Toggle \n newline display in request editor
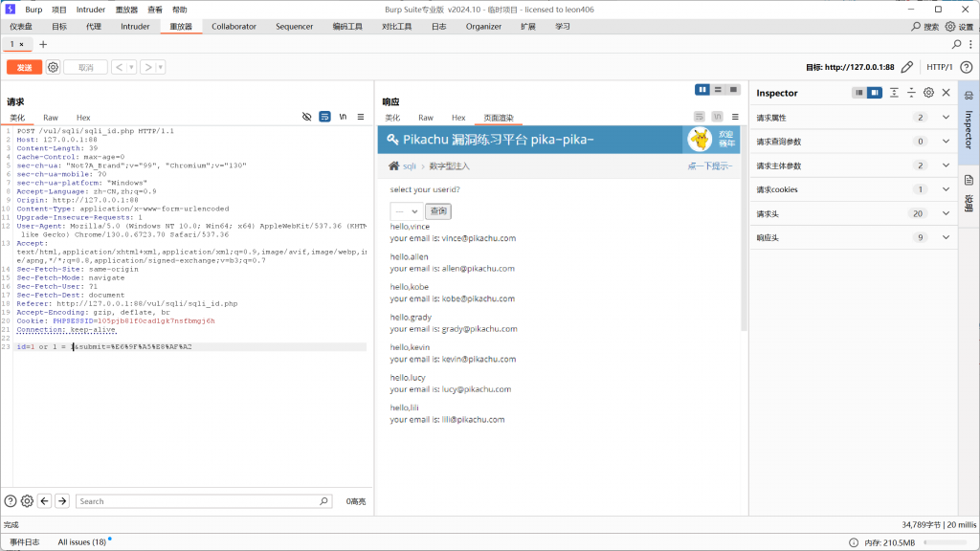The width and height of the screenshot is (980, 551). (x=343, y=117)
